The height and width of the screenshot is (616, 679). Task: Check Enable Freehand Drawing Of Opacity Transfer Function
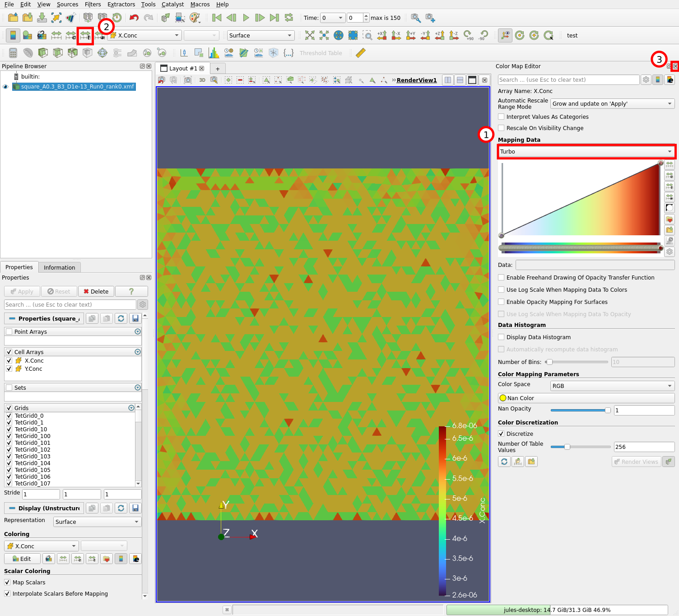501,277
